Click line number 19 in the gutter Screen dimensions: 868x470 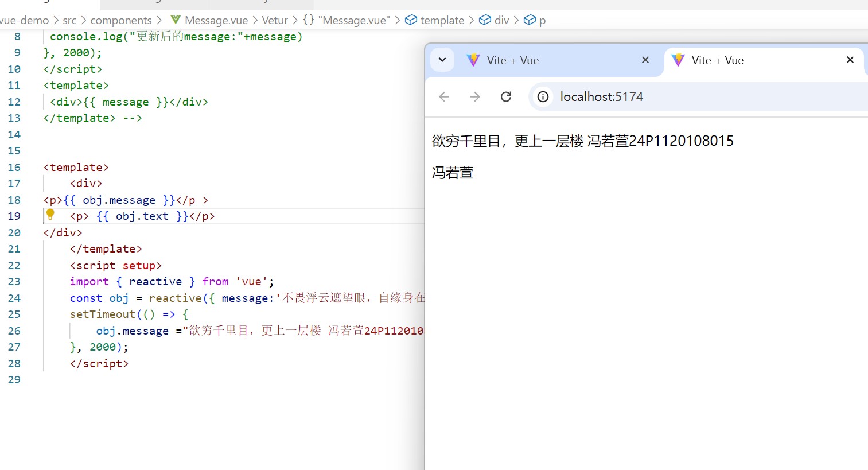pyautogui.click(x=14, y=216)
